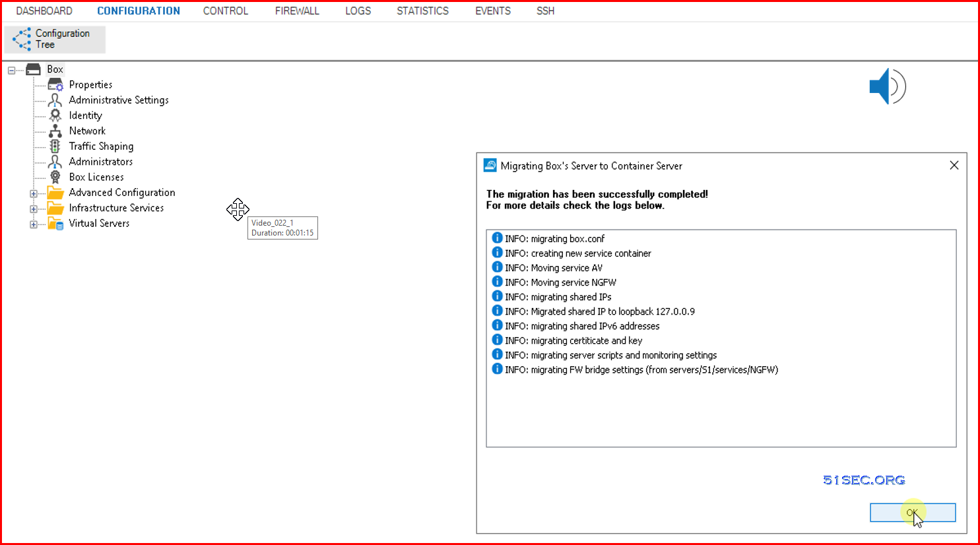Click the Administrative Settings person icon

[x=55, y=100]
